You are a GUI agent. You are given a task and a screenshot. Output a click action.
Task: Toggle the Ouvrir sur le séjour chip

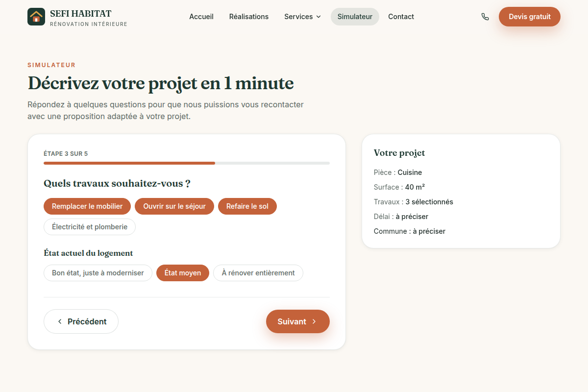pos(174,206)
